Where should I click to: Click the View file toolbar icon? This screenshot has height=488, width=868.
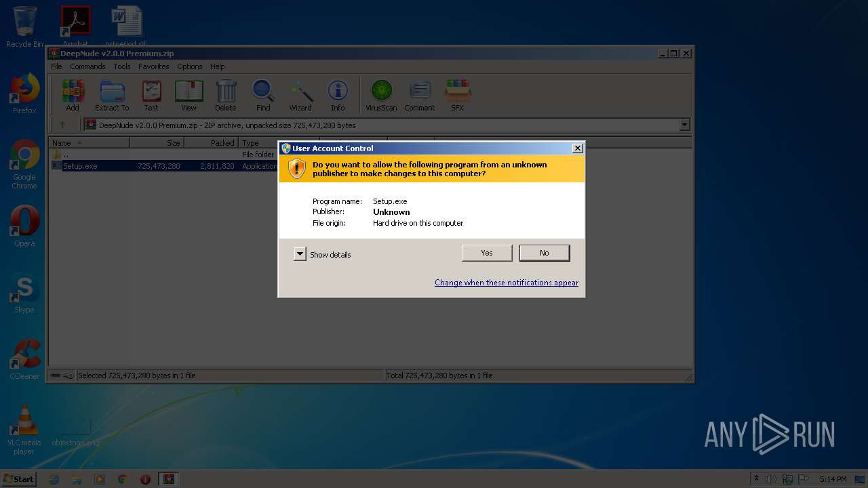tap(189, 95)
